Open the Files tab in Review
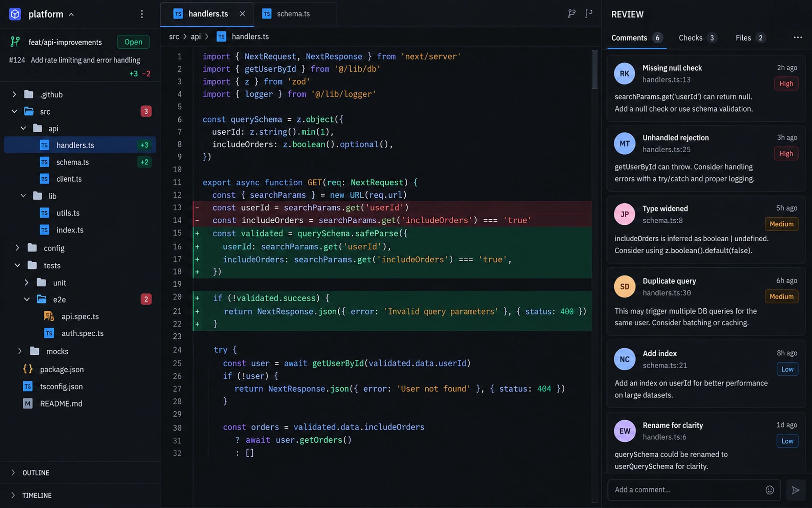Screen dimensions: 812x508 tap(750, 38)
